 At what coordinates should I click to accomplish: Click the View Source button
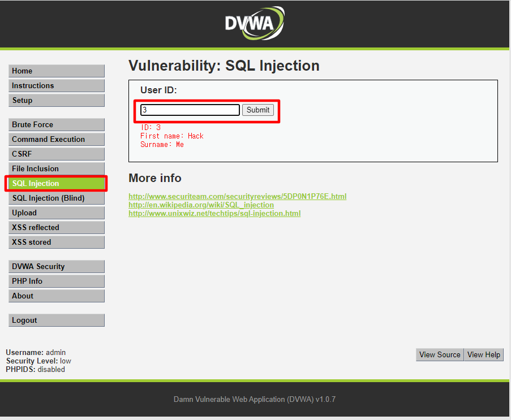pyautogui.click(x=440, y=354)
